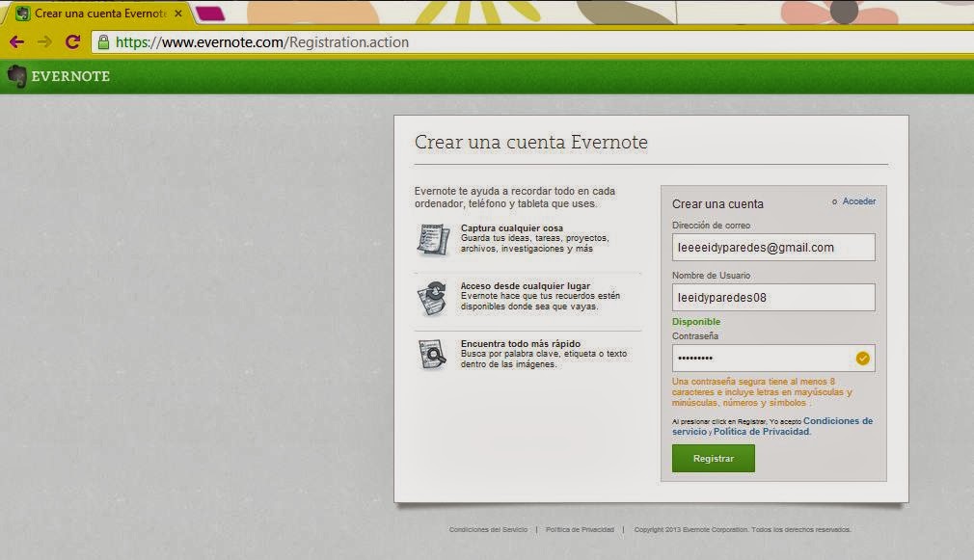The height and width of the screenshot is (560, 974).
Task: Click the 'Copyright 2013 Evernote Corporation' footer text
Action: [x=743, y=529]
